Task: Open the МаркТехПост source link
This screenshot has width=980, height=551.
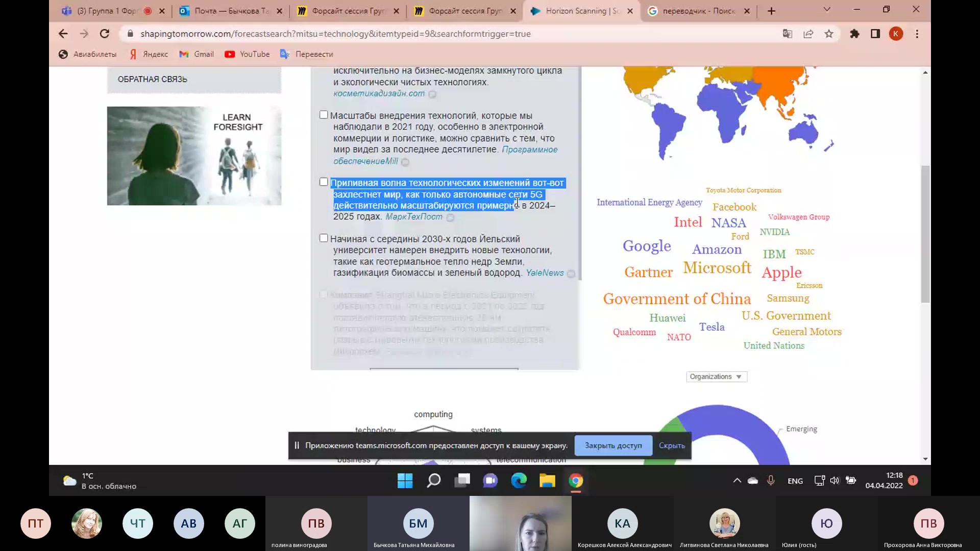Action: [414, 217]
